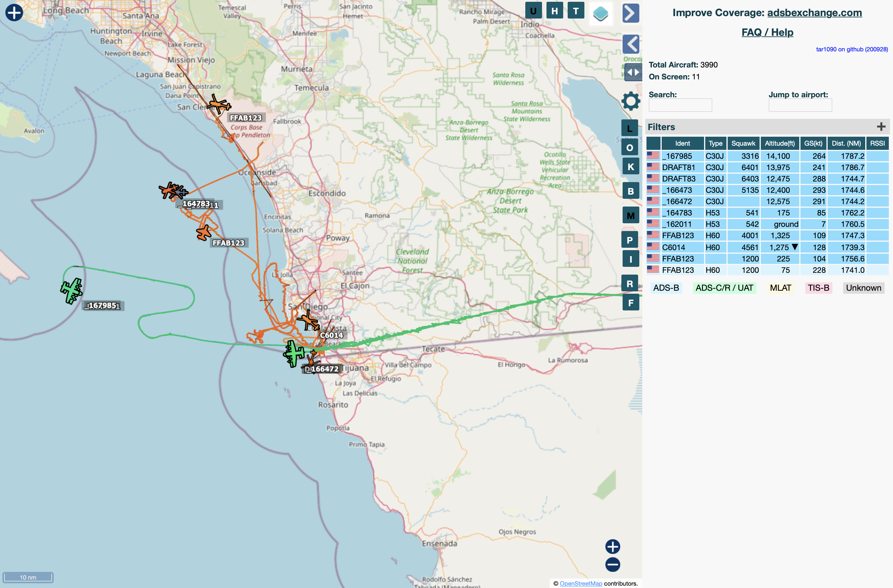Click the Search input field
The height and width of the screenshot is (588, 893).
tap(680, 105)
